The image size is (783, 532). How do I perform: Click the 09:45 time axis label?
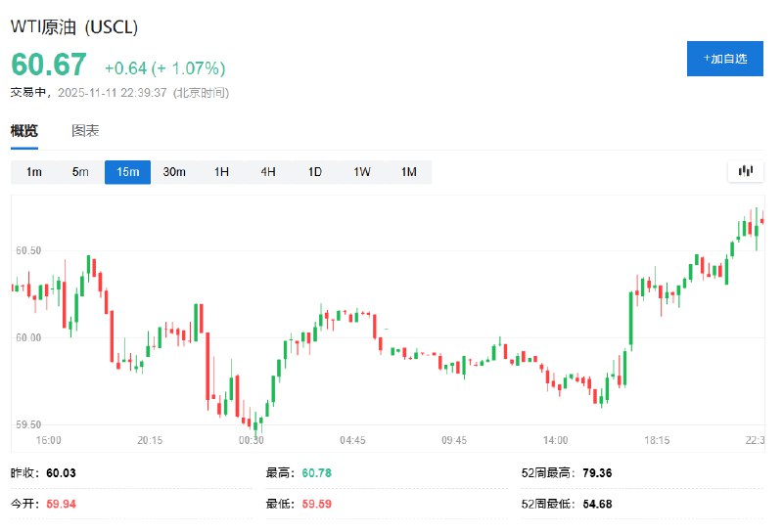454,440
